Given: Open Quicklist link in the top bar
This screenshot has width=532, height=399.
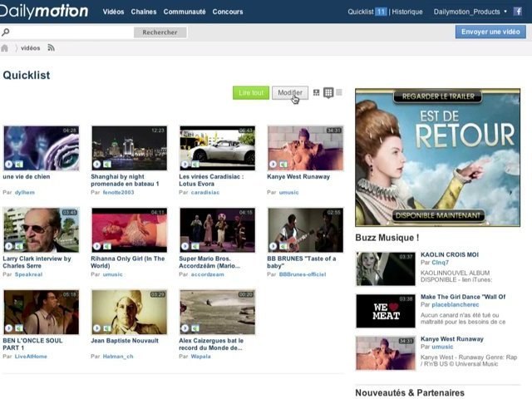Looking at the screenshot, I should tap(361, 12).
